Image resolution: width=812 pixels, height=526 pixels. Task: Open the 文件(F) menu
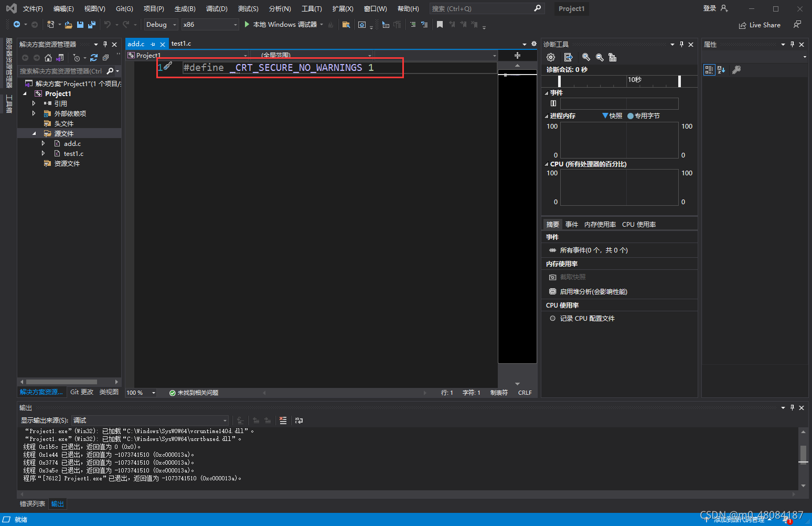coord(33,8)
